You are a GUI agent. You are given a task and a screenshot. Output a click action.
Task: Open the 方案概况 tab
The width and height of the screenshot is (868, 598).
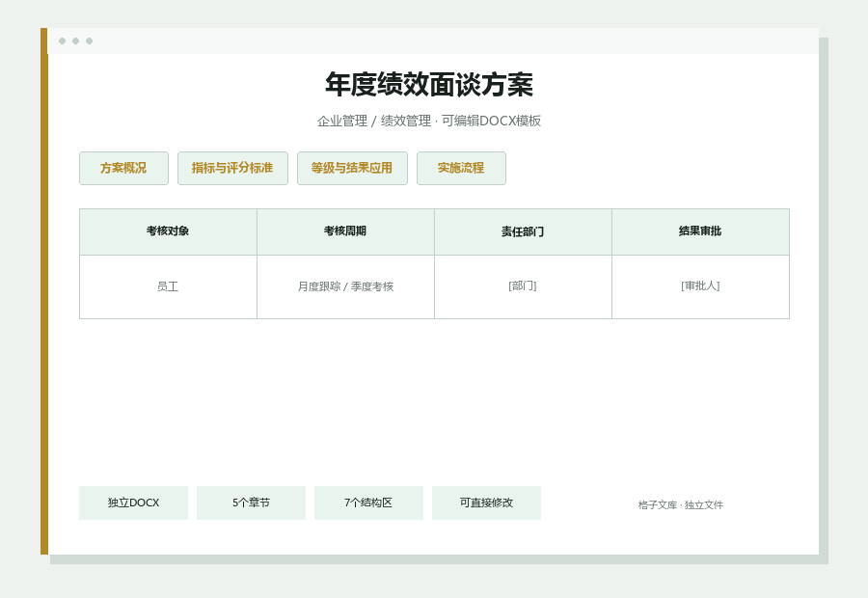click(123, 169)
